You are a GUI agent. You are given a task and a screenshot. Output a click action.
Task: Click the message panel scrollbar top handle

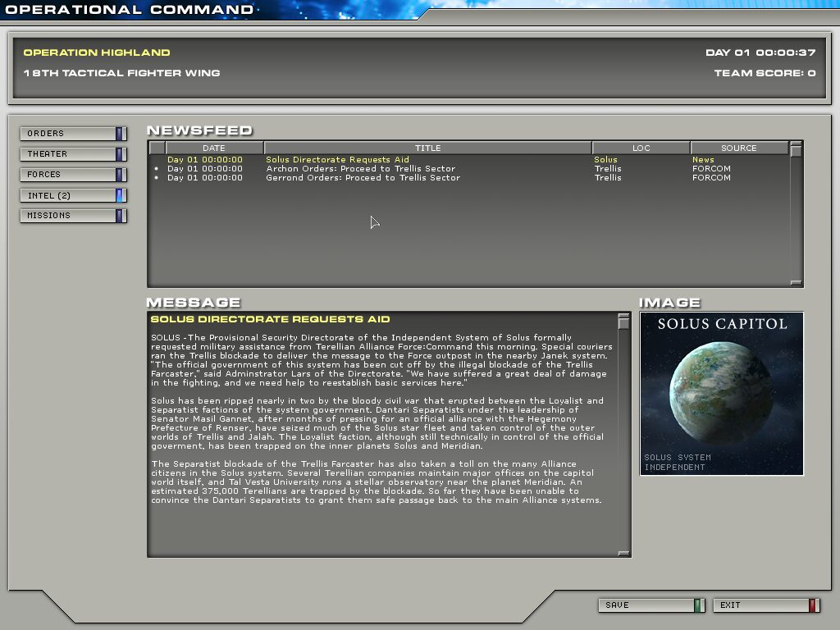point(623,322)
